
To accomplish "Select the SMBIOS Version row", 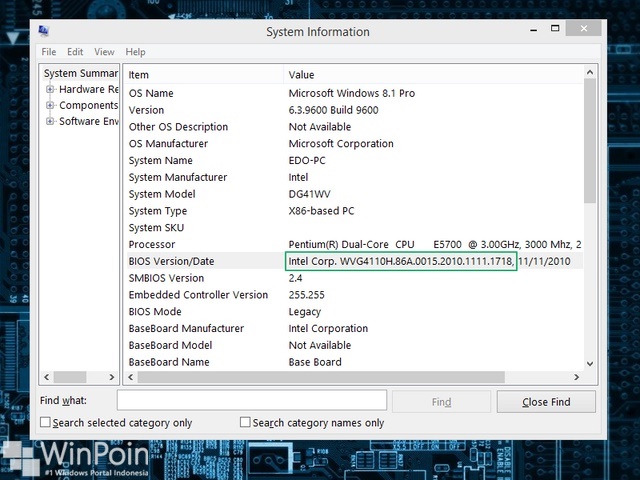I will coord(353,278).
